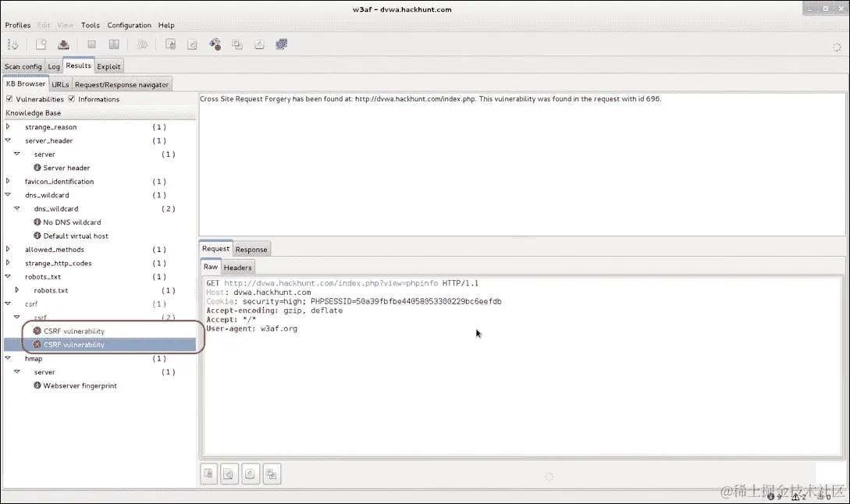
Task: Click the No DNS wildcard info icon
Action: pos(37,222)
